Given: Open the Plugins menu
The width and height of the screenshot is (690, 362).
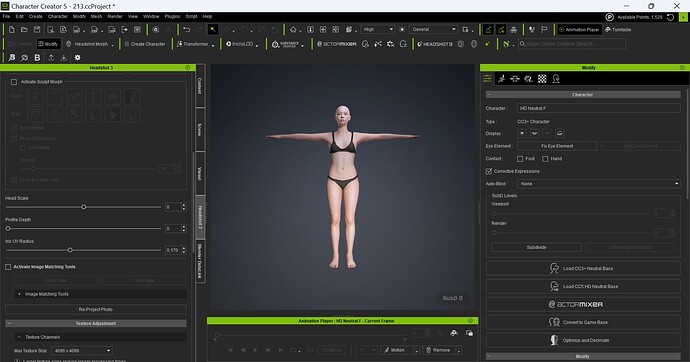Looking at the screenshot, I should coord(172,16).
